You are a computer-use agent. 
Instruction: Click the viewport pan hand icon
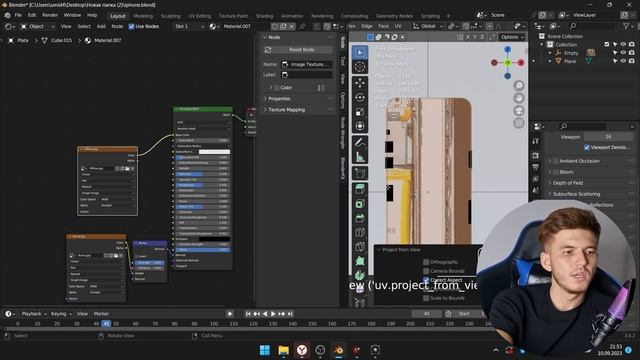(519, 98)
